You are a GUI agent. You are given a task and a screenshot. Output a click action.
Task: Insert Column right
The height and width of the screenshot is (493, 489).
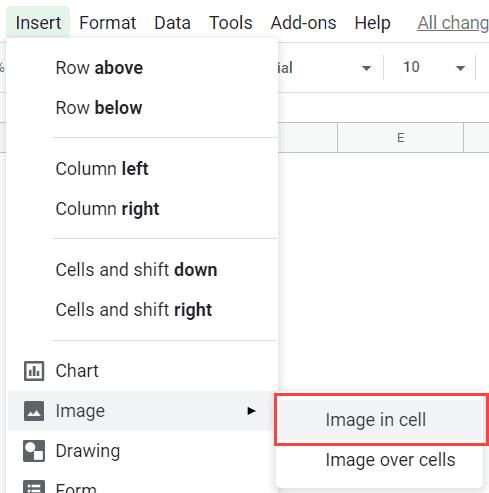click(x=107, y=209)
